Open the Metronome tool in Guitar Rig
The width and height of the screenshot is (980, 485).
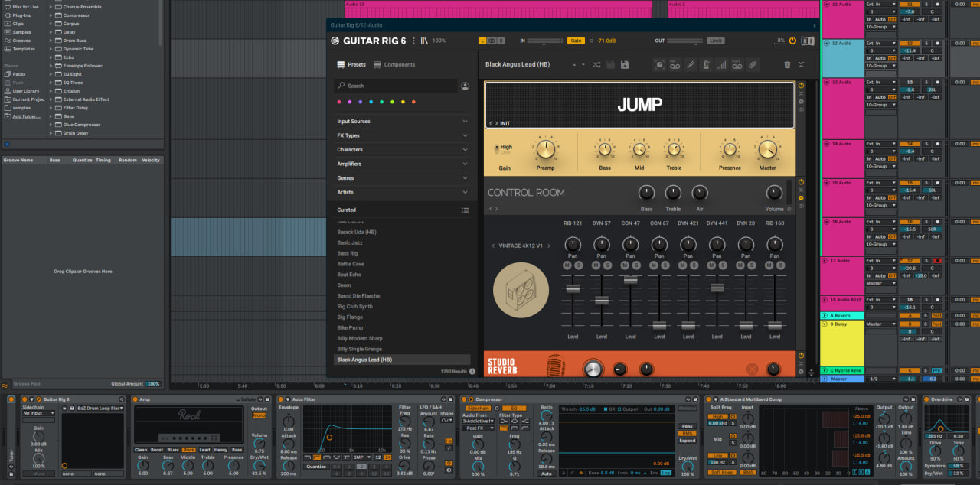(x=705, y=65)
